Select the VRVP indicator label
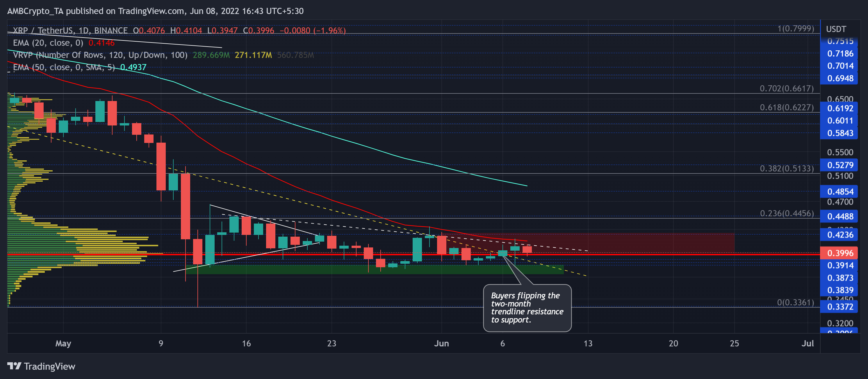 point(100,55)
